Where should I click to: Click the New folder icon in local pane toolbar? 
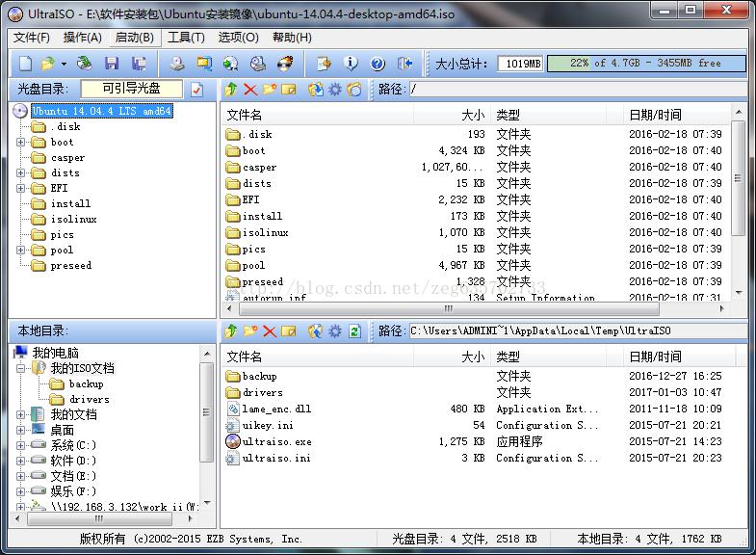(x=250, y=331)
